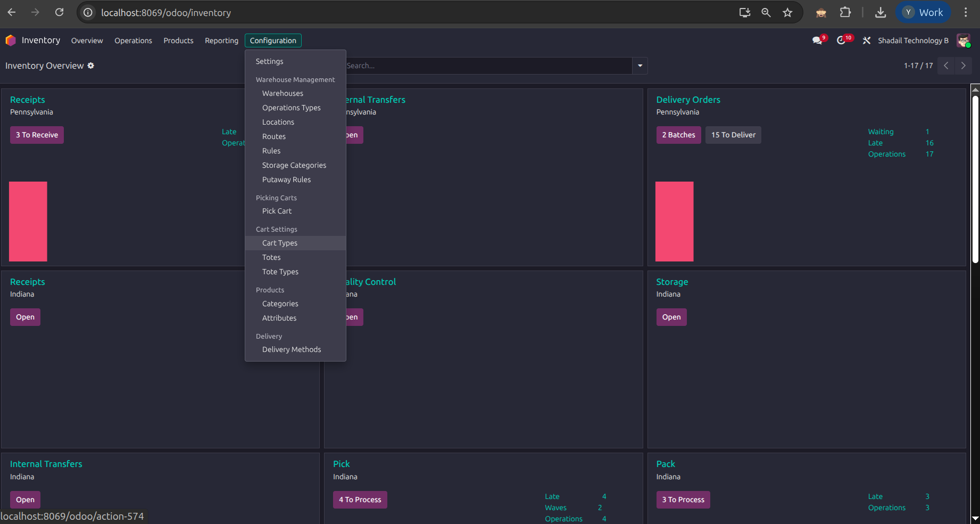Click the 4 To Process Pick button

[360, 500]
